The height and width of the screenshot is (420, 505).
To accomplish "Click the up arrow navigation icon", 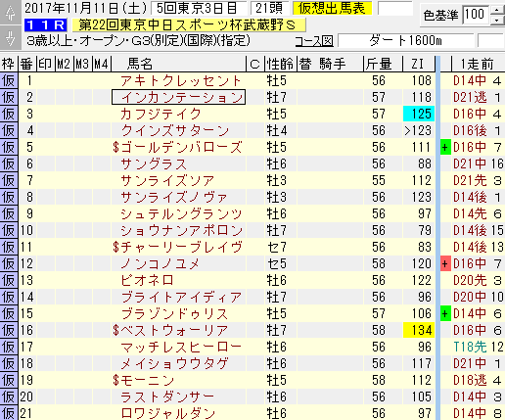I will point(11,12).
